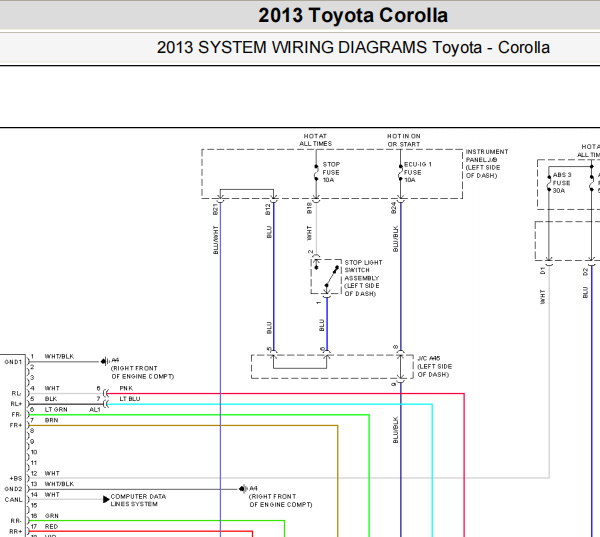Click the ground symbol on GND1 wire
This screenshot has width=600, height=537.
click(104, 361)
